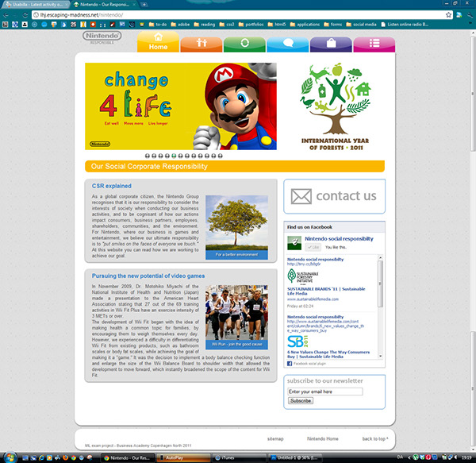Open the portfolios bookmarks folder

click(x=251, y=25)
